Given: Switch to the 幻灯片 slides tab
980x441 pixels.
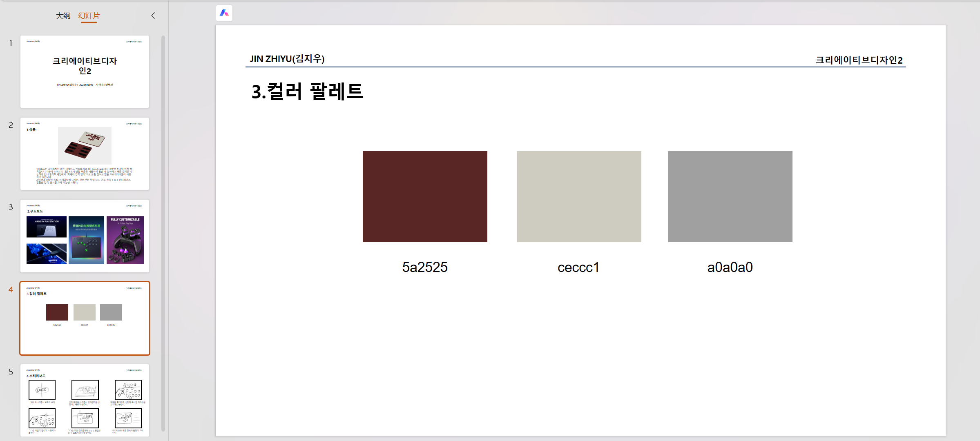Looking at the screenshot, I should pos(89,16).
